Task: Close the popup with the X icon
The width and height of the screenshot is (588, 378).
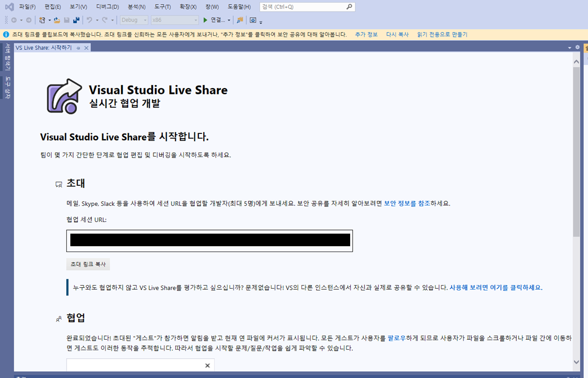Action: (x=207, y=365)
